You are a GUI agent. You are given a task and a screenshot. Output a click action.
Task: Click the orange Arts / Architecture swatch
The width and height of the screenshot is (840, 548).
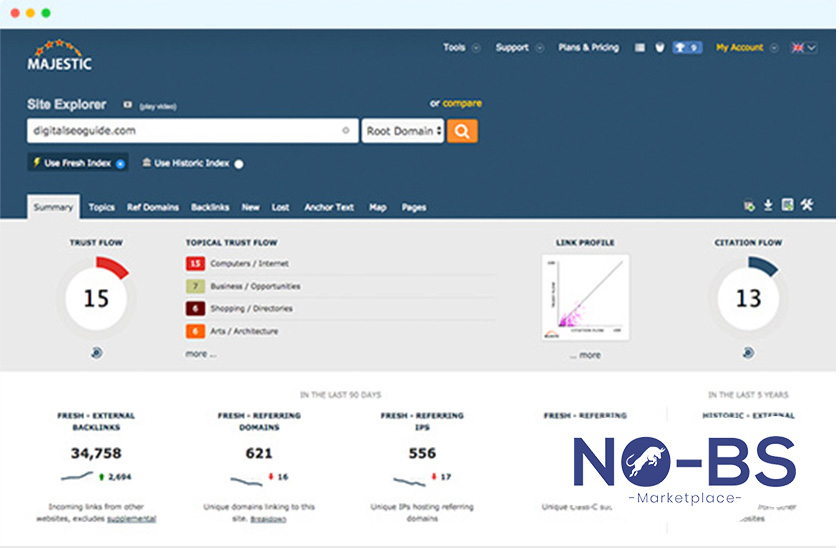(x=195, y=331)
